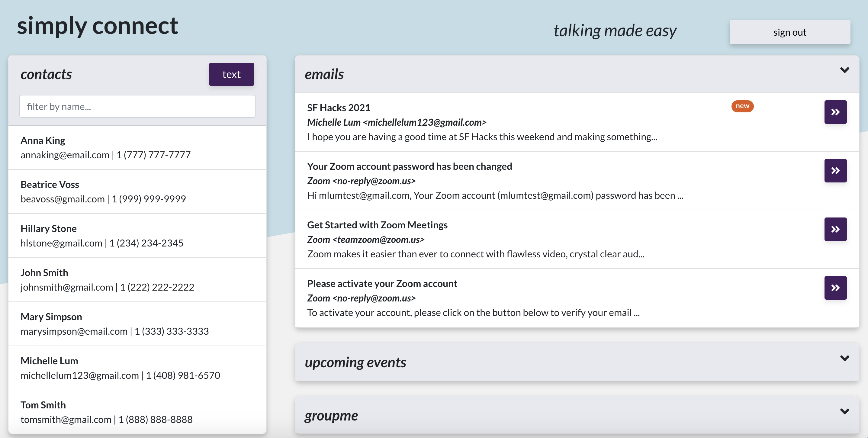The image size is (868, 438).
Task: Click the SF Hacks 2021 email subject
Action: point(338,108)
